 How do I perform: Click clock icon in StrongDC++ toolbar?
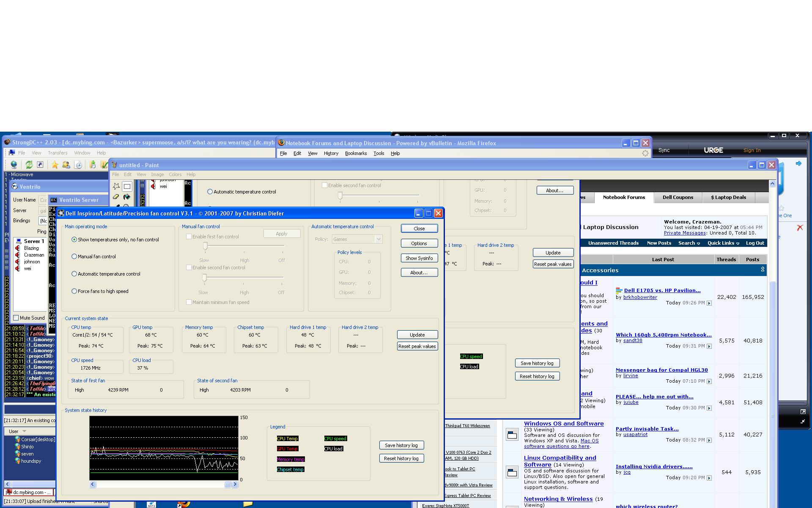78,165
